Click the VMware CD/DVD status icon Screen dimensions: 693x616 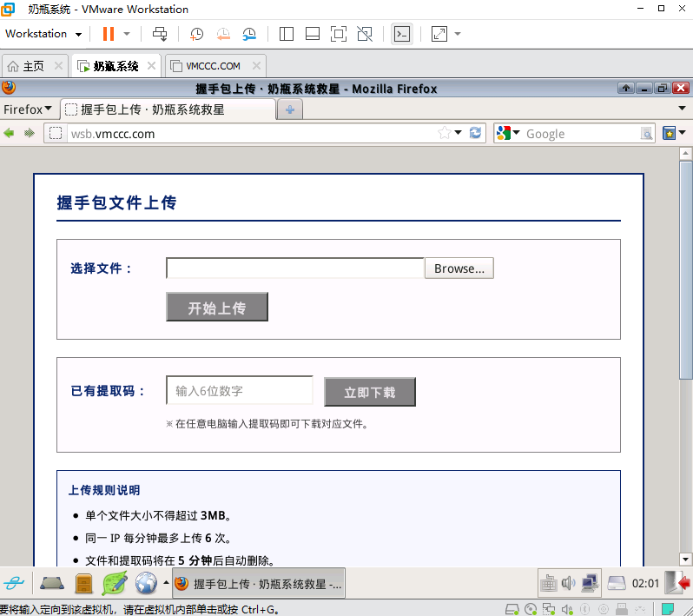(x=531, y=609)
